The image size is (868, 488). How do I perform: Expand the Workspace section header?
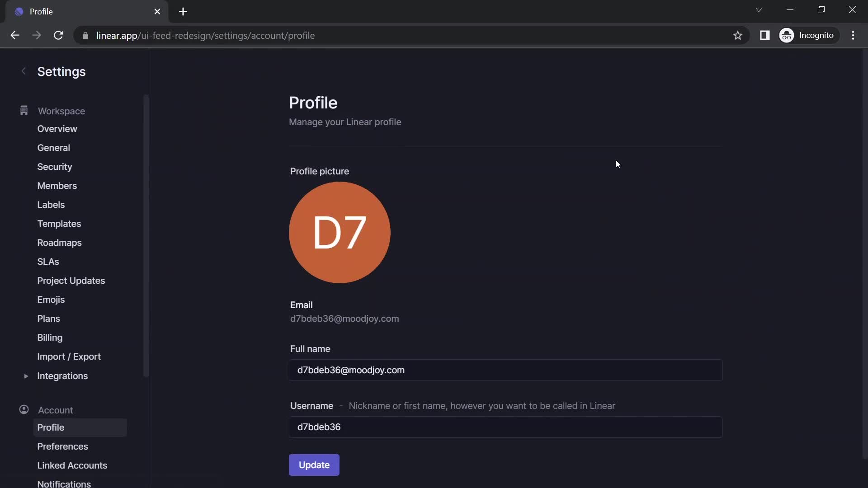(x=61, y=110)
